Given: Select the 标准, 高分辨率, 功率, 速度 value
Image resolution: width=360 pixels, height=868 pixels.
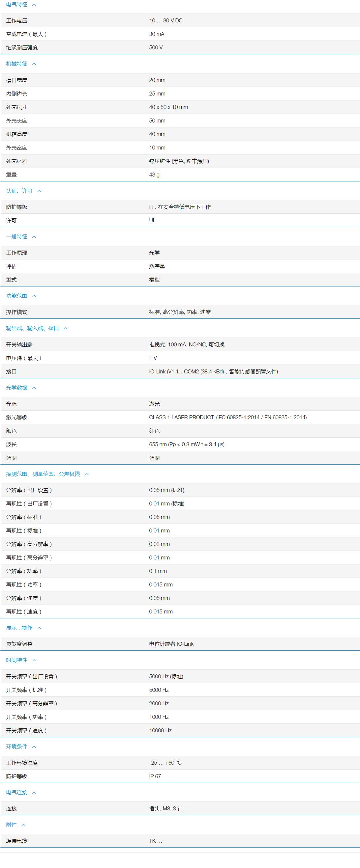Looking at the screenshot, I should click(x=180, y=312).
